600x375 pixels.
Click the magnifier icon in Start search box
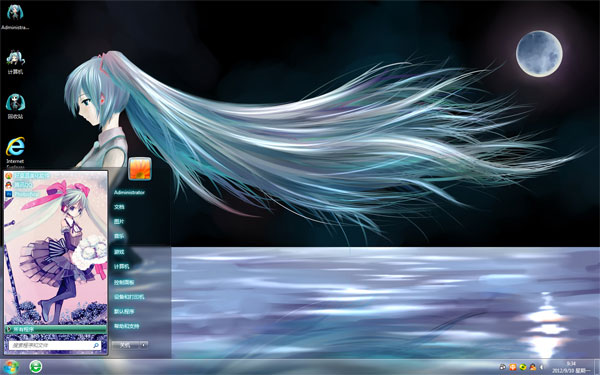96,345
